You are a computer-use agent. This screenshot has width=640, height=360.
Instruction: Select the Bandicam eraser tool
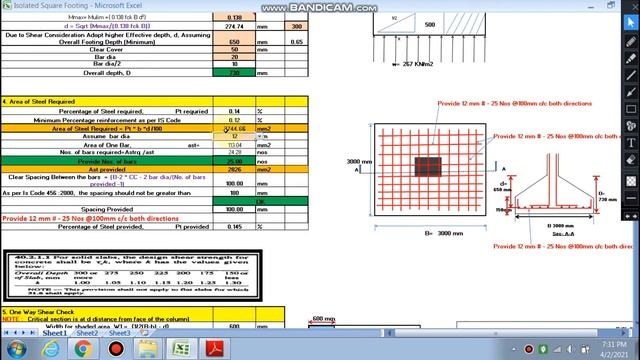point(631,160)
